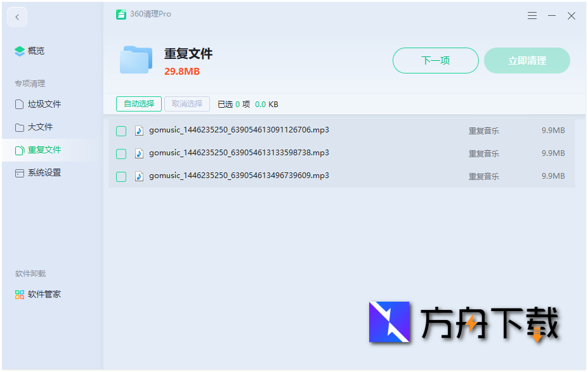Click the music note icon of the third mp3

click(x=140, y=176)
